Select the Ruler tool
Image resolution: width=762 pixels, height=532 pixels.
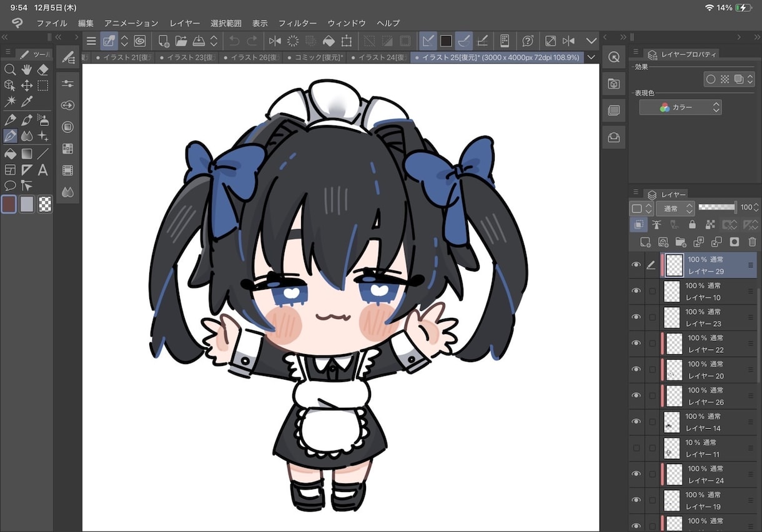[27, 169]
